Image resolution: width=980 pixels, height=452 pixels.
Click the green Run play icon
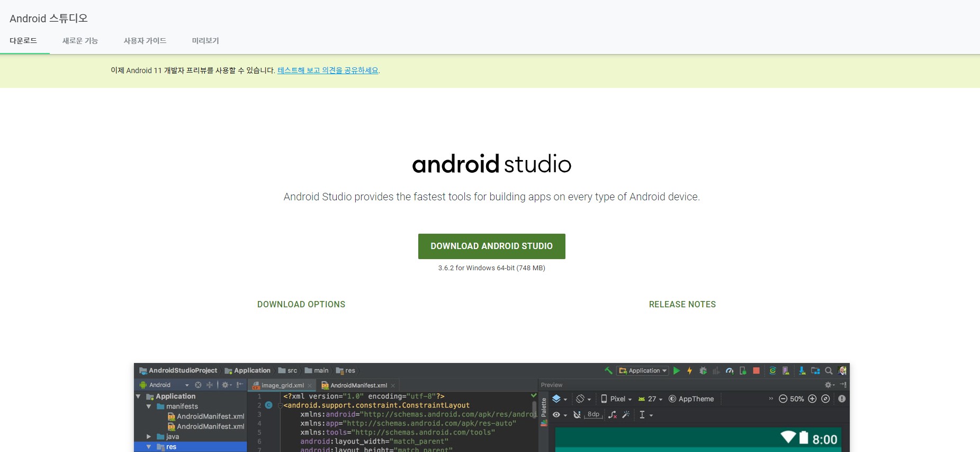(x=677, y=371)
